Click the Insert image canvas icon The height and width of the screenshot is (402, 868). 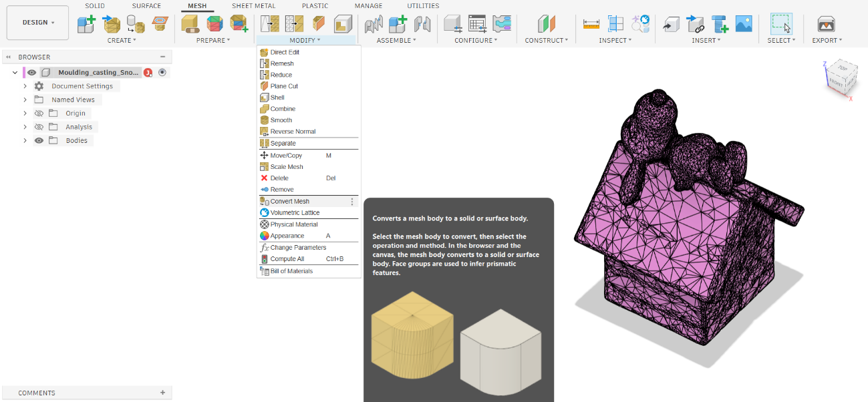[x=744, y=24]
